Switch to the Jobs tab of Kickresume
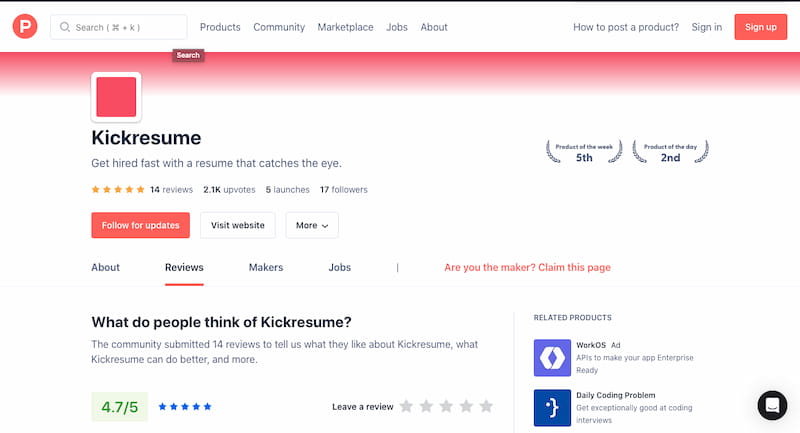This screenshot has width=800, height=433. (339, 267)
